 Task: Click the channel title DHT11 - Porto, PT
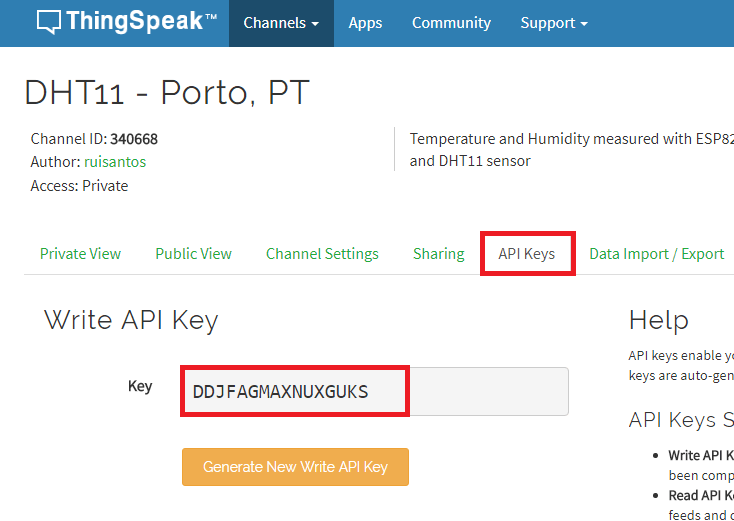[x=167, y=93]
